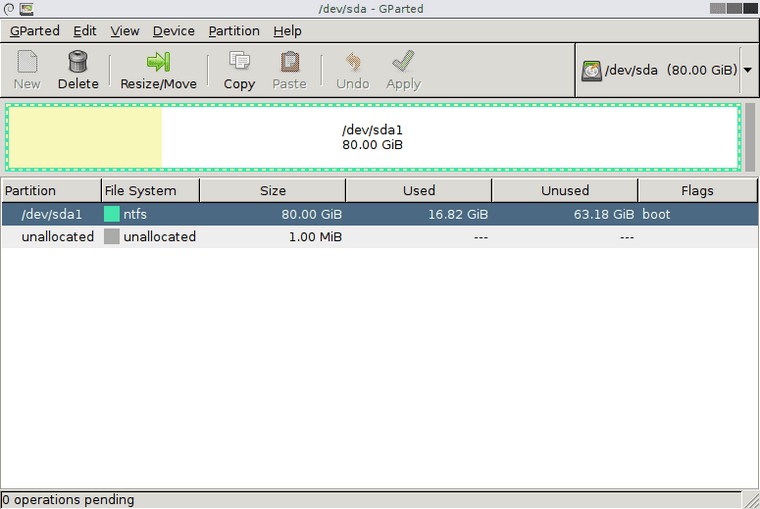Click the window resize grip at bottom-right

[751, 500]
